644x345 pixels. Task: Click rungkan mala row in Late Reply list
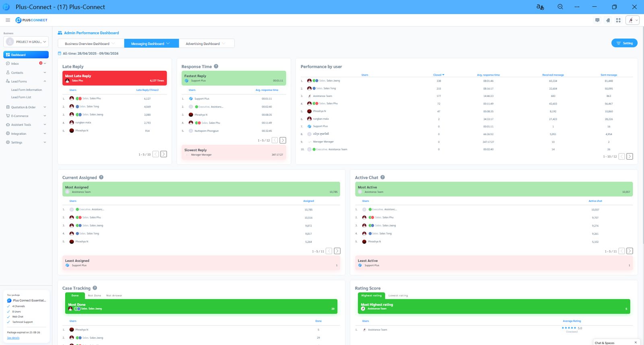pyautogui.click(x=115, y=123)
